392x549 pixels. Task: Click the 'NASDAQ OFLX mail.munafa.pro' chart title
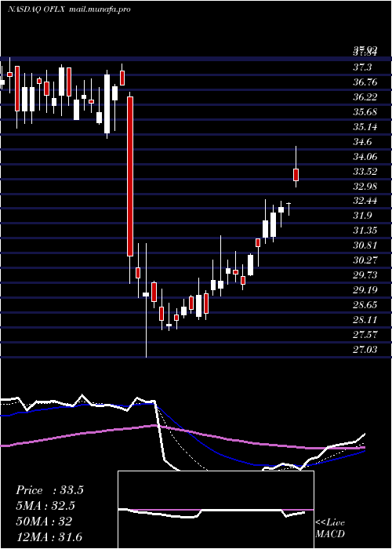(x=69, y=9)
